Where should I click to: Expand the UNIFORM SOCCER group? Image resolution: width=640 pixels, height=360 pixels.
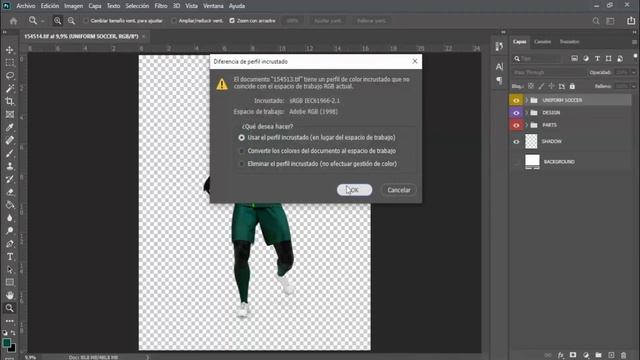click(x=527, y=100)
